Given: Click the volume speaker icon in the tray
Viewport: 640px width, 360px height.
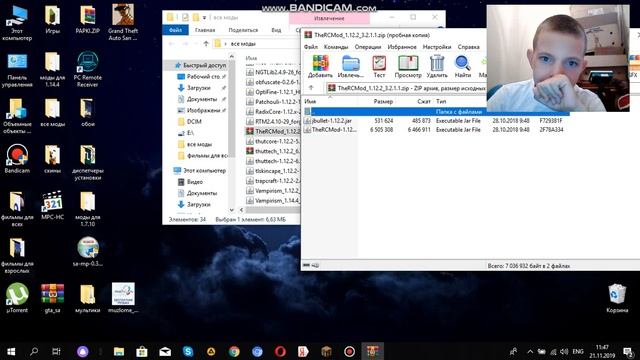Looking at the screenshot, I should tap(564, 351).
